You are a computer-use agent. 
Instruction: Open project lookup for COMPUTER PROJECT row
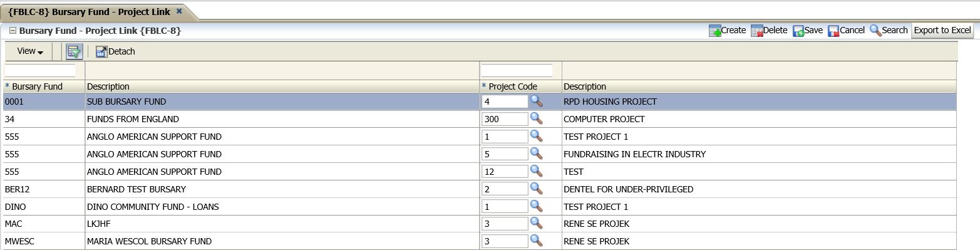537,118
